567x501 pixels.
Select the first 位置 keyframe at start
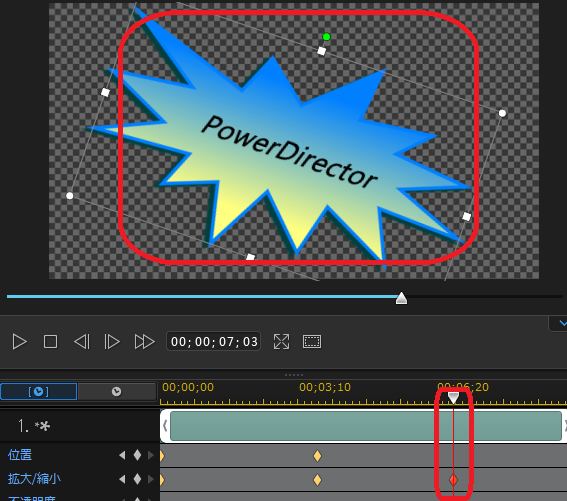(162, 456)
